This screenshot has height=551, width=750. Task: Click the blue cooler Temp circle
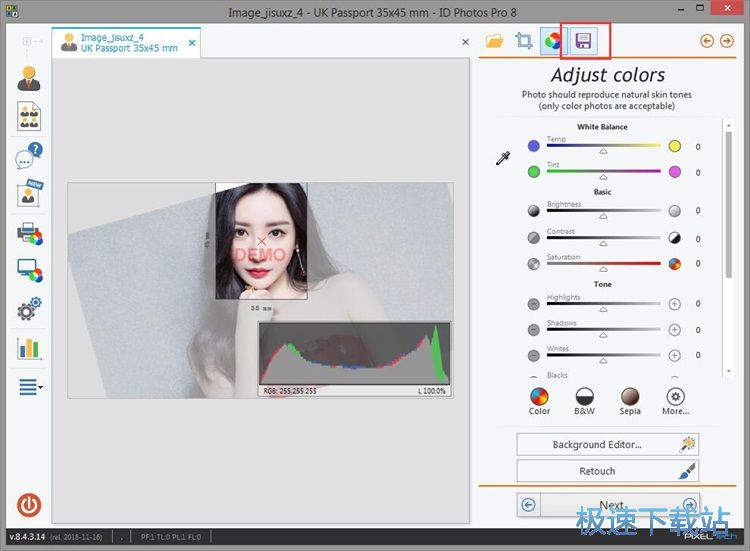[x=534, y=146]
